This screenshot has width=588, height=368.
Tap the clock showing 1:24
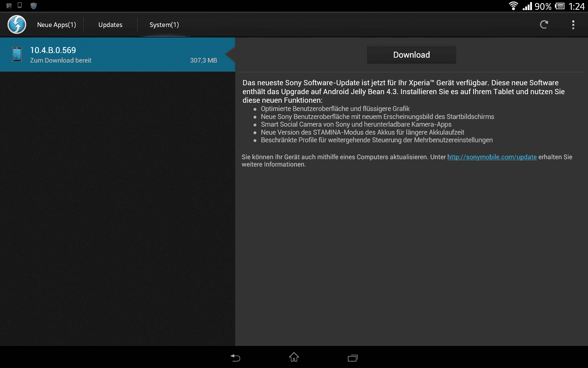pos(576,6)
